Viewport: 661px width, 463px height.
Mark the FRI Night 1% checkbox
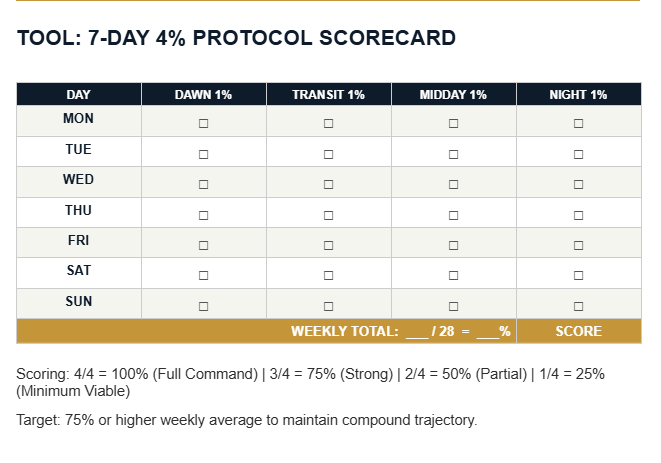coord(578,245)
